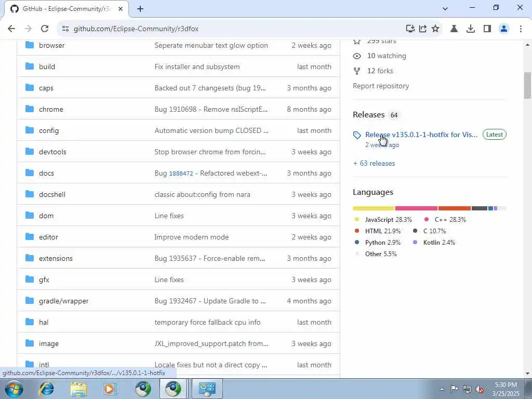
Task: Open the profile avatar icon
Action: (x=504, y=29)
